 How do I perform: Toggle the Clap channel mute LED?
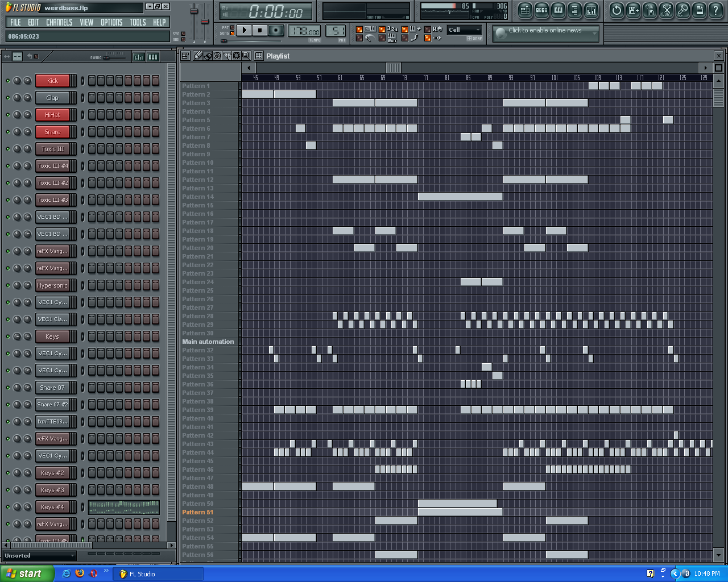click(x=8, y=98)
